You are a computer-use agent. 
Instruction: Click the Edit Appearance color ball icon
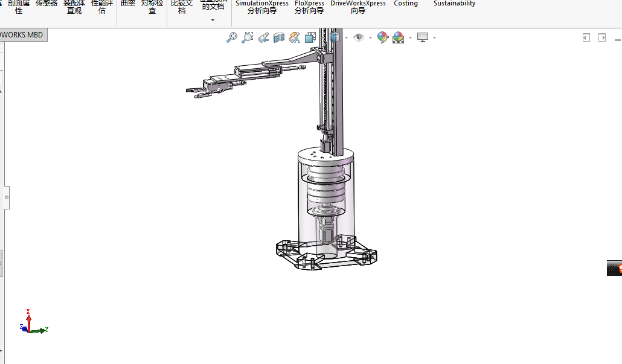point(383,37)
